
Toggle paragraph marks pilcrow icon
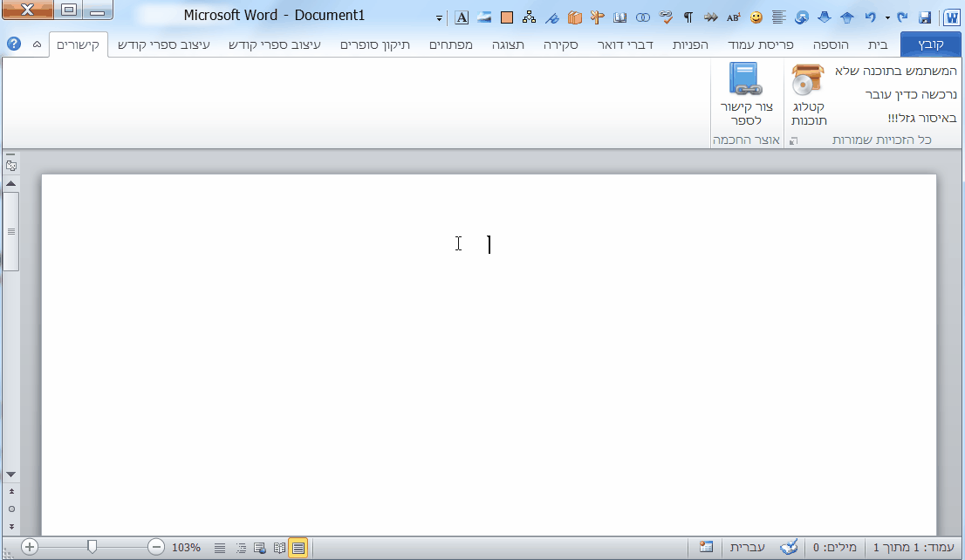point(688,17)
